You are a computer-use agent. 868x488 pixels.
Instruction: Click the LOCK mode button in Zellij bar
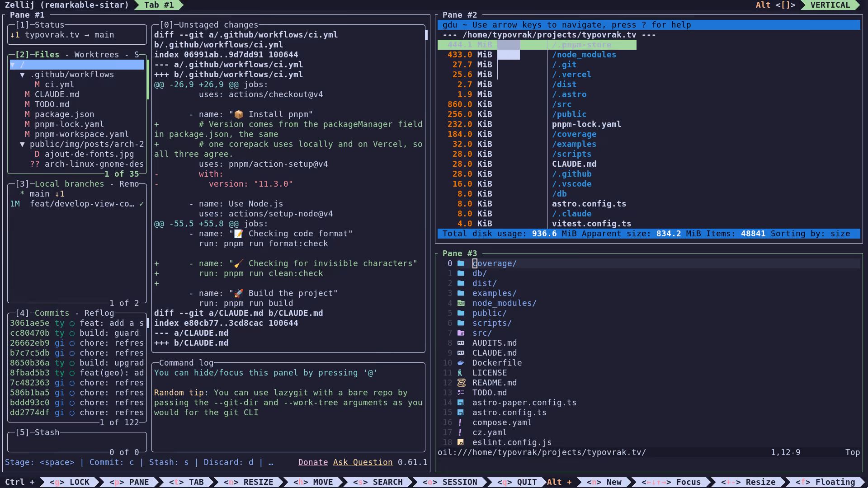tap(70, 482)
